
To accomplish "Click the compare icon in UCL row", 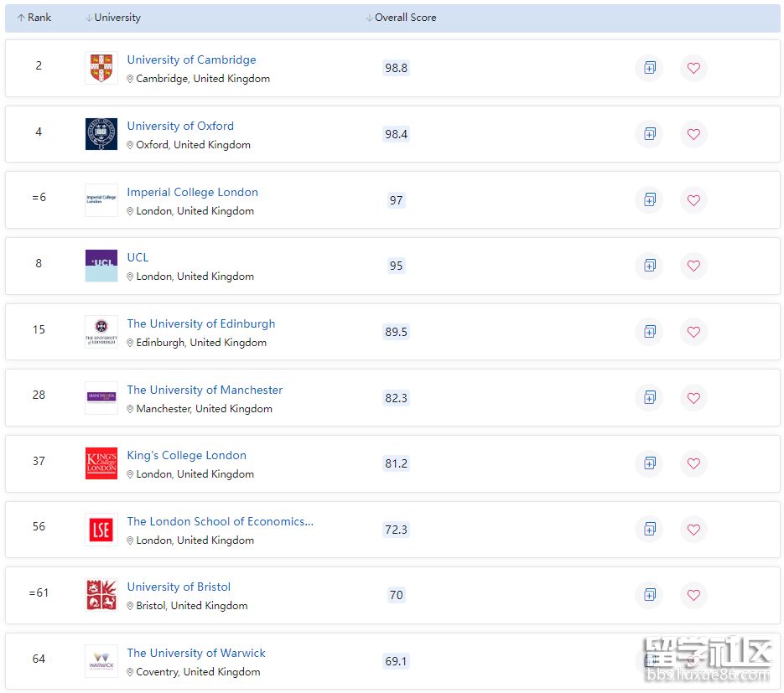I will click(x=650, y=266).
